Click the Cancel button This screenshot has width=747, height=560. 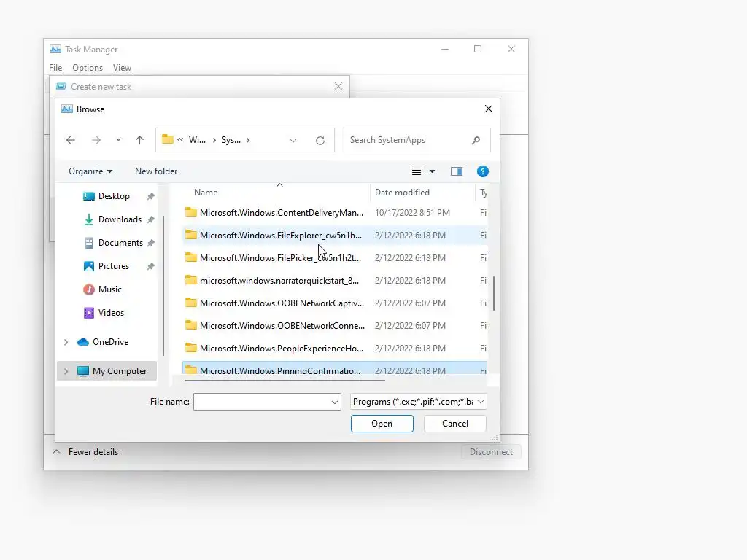coord(455,424)
